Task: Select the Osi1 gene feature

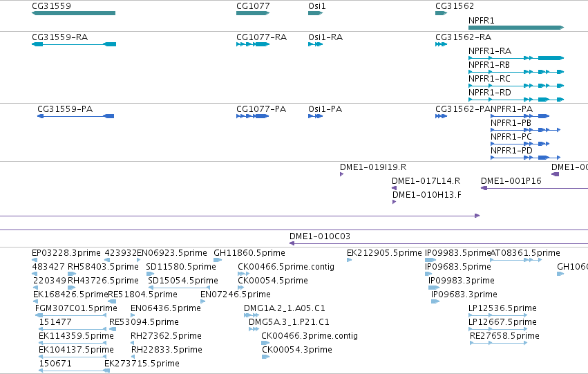Action: coord(315,13)
